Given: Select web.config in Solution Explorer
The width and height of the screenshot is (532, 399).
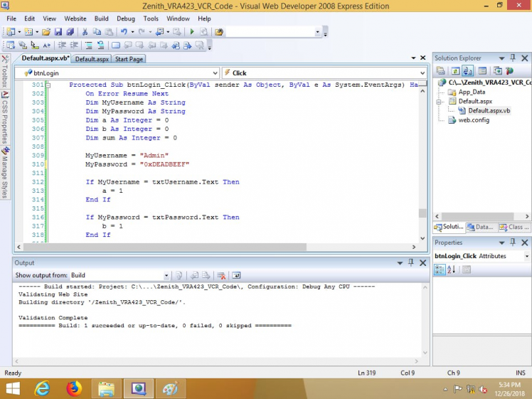Looking at the screenshot, I should (473, 120).
